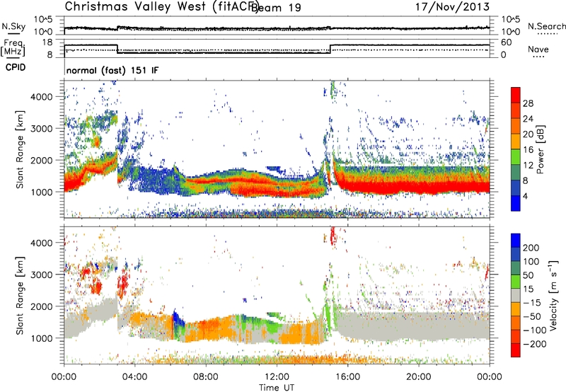The height and width of the screenshot is (392, 566).
Task: Click Velocity colorbar value '-15'
Action: point(532,303)
